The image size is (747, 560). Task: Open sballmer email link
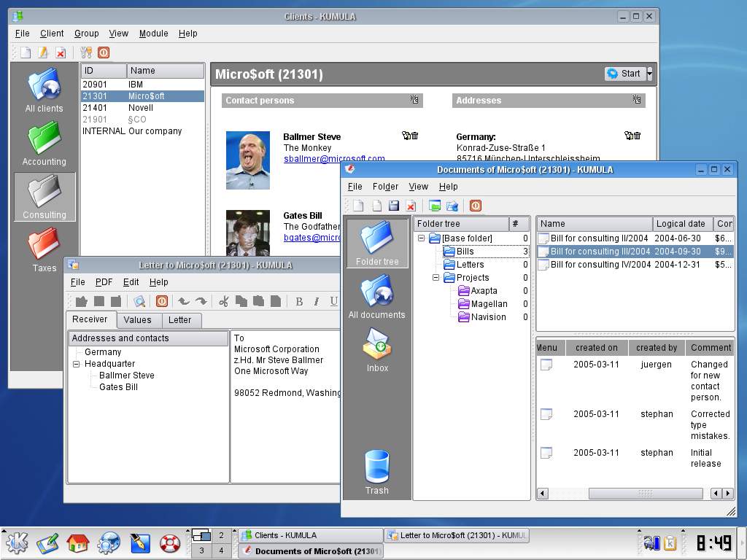pyautogui.click(x=334, y=159)
